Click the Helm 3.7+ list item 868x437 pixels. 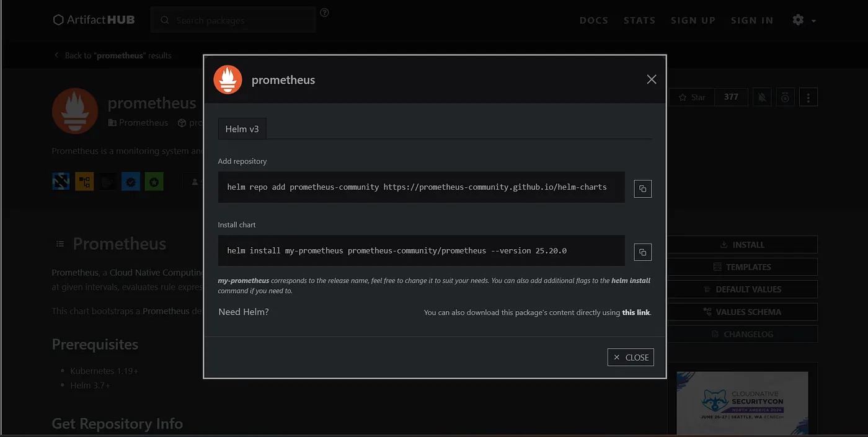tap(90, 386)
